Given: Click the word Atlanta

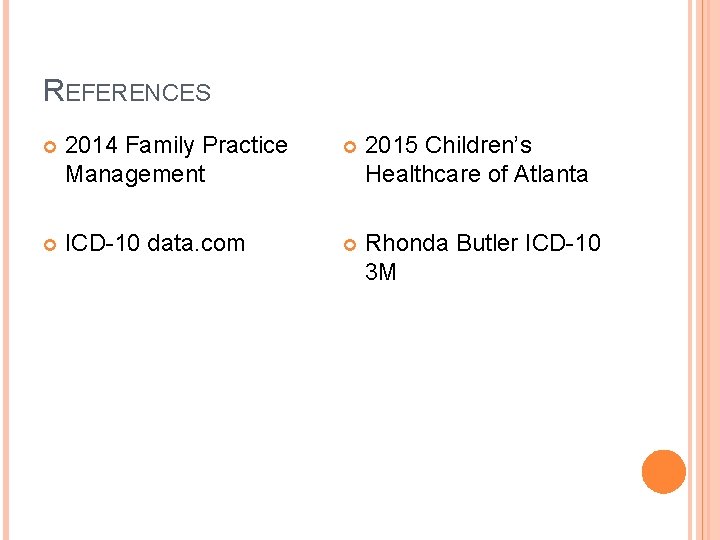Looking at the screenshot, I should coord(551,174).
